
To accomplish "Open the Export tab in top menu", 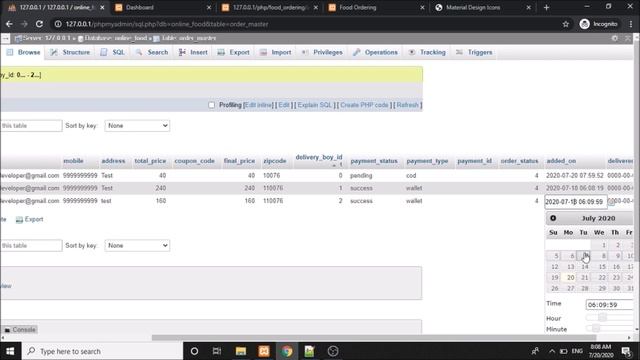I will click(x=233, y=52).
